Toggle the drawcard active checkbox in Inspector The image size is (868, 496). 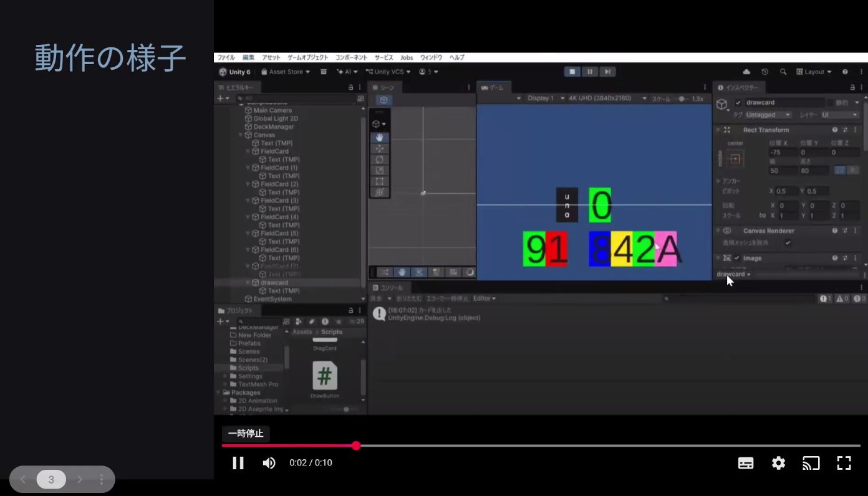pos(738,103)
